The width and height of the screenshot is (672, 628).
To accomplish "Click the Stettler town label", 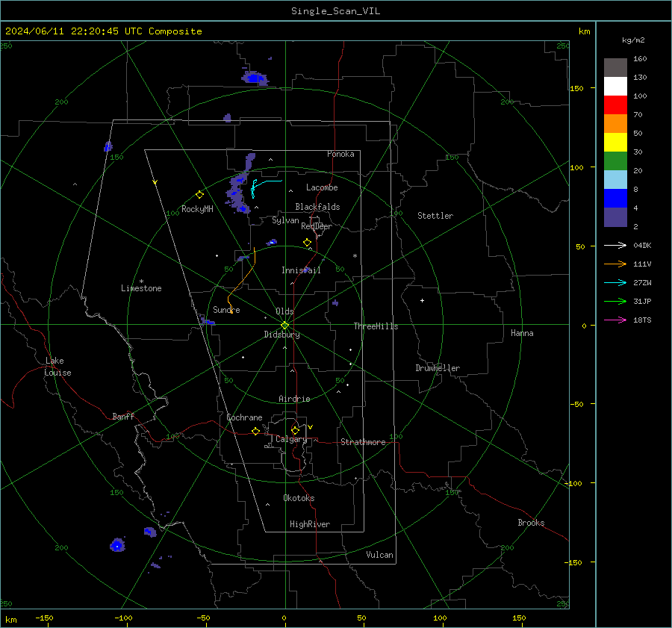I will click(x=435, y=216).
